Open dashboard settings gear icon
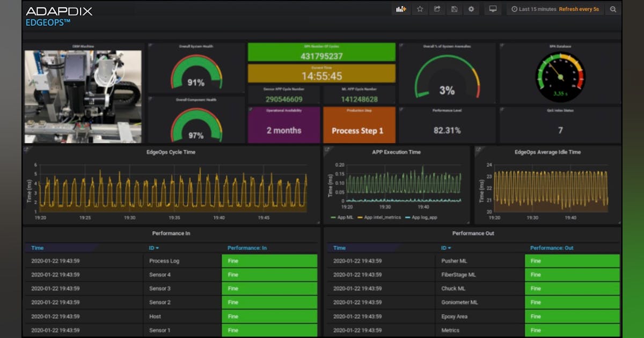This screenshot has height=338, width=644. point(471,9)
